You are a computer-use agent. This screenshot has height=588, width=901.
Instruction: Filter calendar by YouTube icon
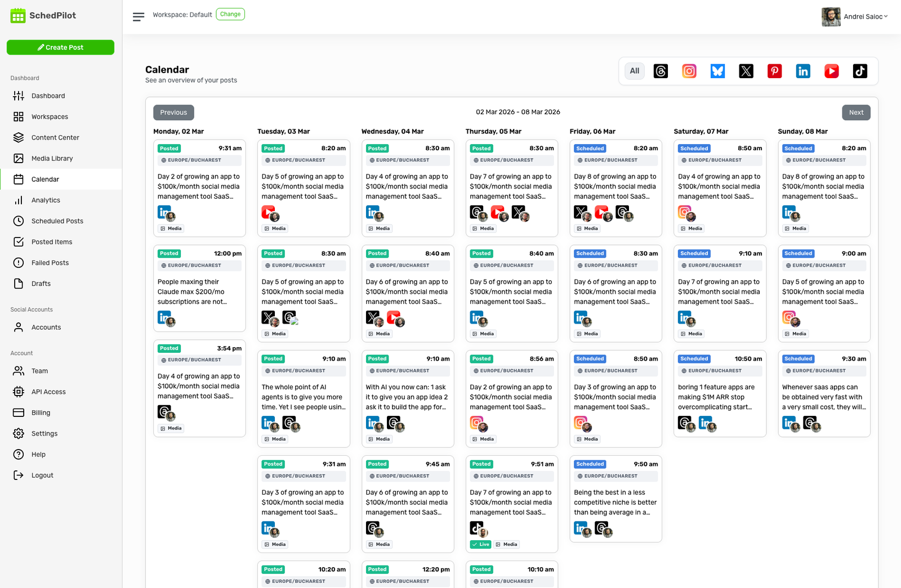[x=832, y=71]
